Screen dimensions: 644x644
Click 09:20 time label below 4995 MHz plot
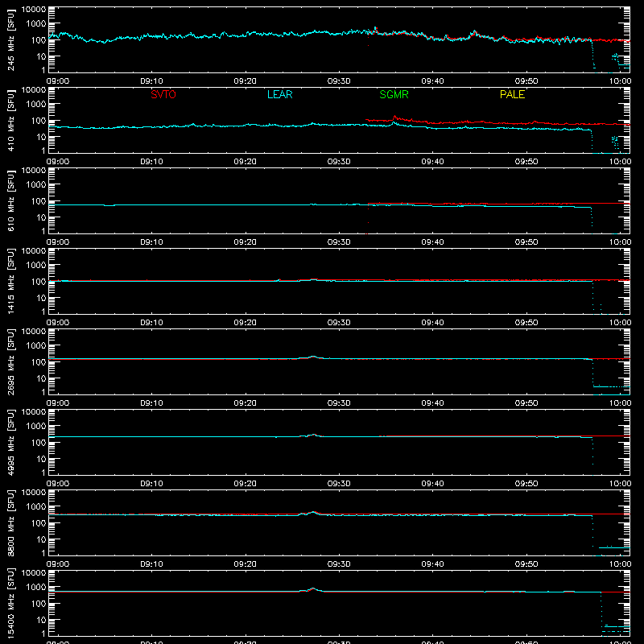point(246,484)
